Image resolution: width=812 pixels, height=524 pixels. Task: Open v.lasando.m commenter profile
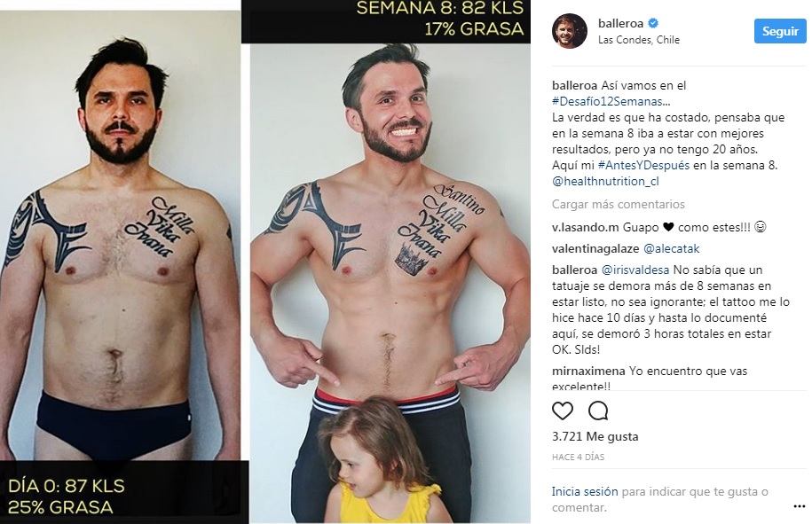[585, 228]
